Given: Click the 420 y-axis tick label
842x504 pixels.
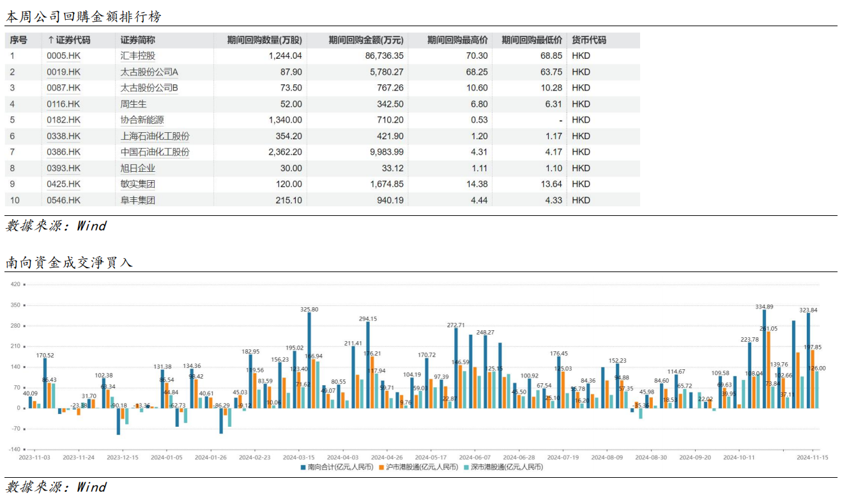Looking at the screenshot, I should coord(14,285).
